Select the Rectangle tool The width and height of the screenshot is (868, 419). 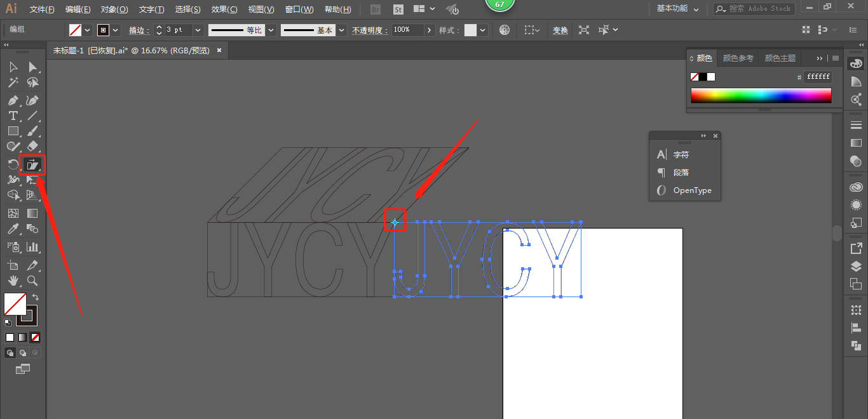coord(13,131)
